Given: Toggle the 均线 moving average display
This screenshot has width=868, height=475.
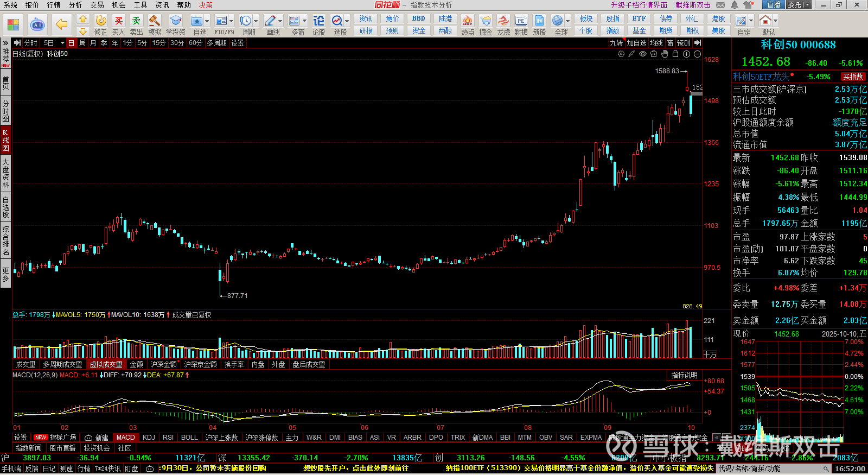Looking at the screenshot, I should pyautogui.click(x=656, y=43).
